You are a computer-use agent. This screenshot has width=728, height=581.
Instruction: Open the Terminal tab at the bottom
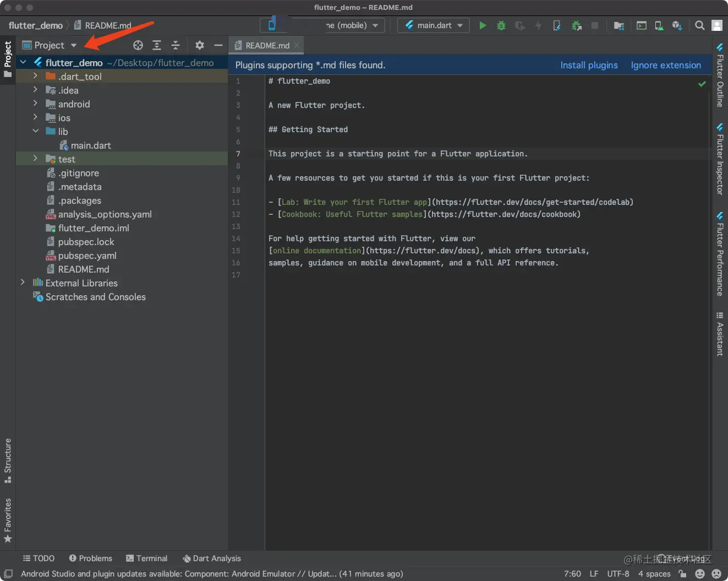146,558
